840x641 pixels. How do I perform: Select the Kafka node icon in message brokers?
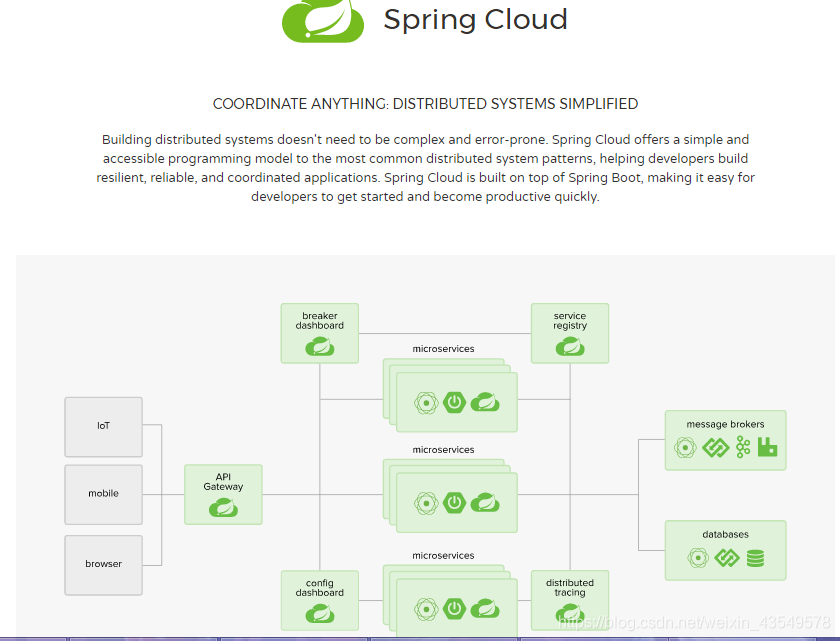pyautogui.click(x=743, y=447)
